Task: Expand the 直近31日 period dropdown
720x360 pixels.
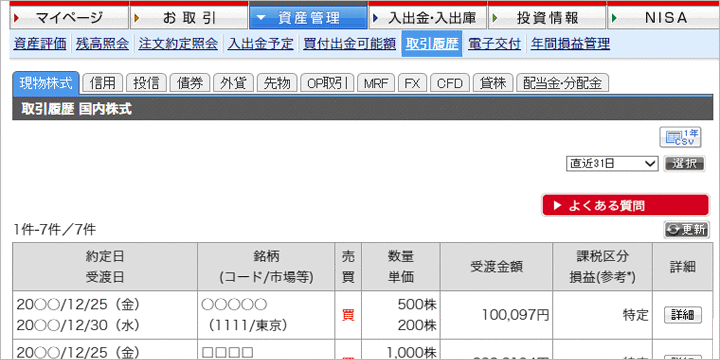Action: [613, 163]
